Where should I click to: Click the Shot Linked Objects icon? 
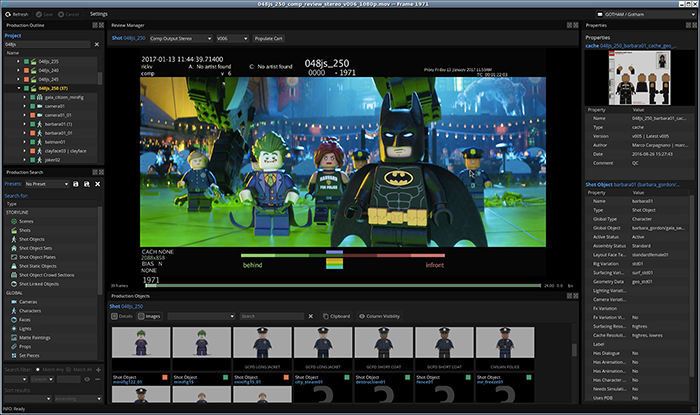pos(14,284)
